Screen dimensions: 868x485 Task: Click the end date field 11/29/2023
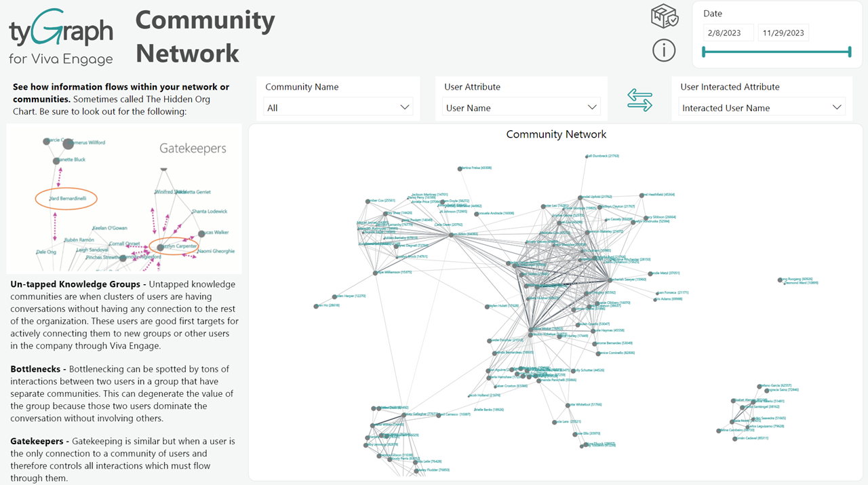783,33
